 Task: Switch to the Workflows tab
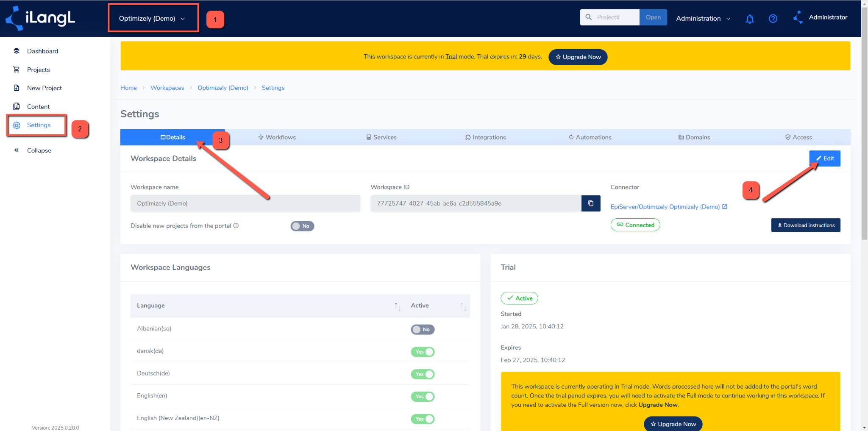277,137
